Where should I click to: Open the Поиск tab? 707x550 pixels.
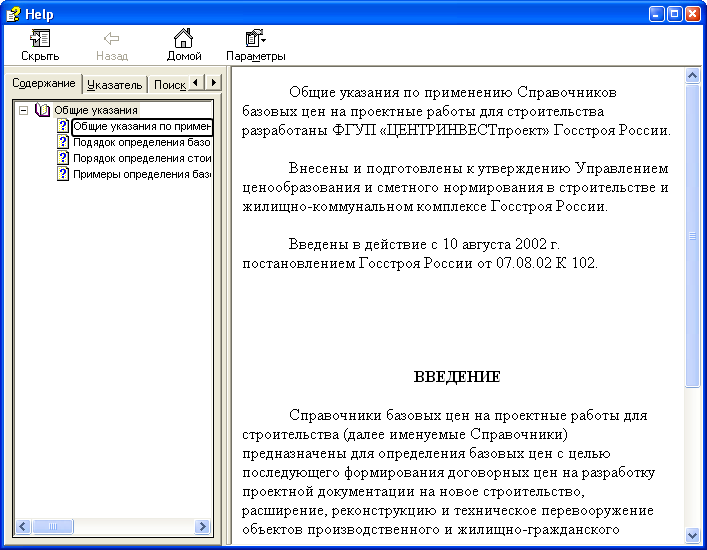169,85
